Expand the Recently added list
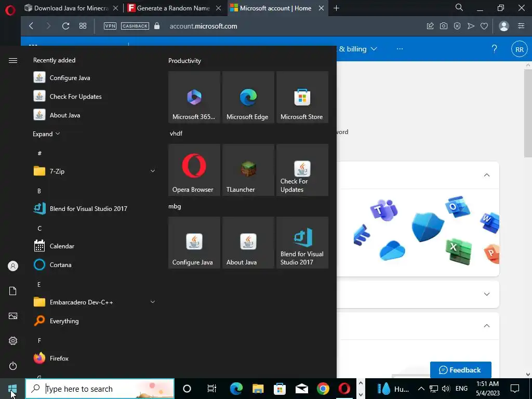The height and width of the screenshot is (399, 532). (x=46, y=134)
